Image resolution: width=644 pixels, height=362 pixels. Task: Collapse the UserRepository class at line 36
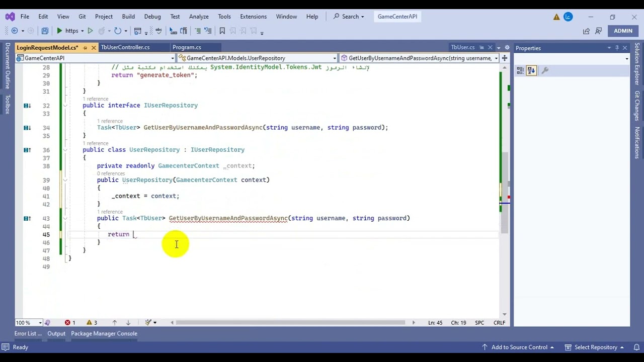(x=65, y=150)
